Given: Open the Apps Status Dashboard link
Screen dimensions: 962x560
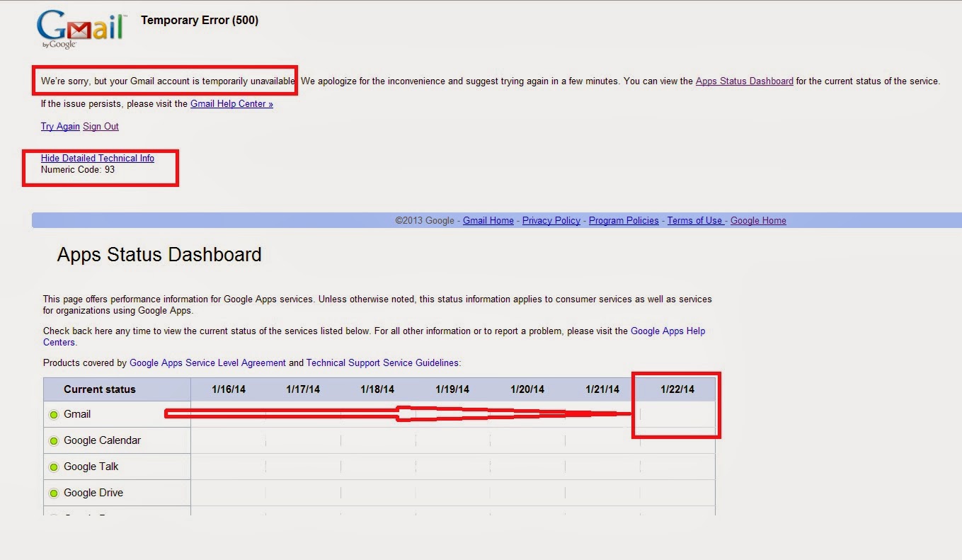Looking at the screenshot, I should click(744, 81).
